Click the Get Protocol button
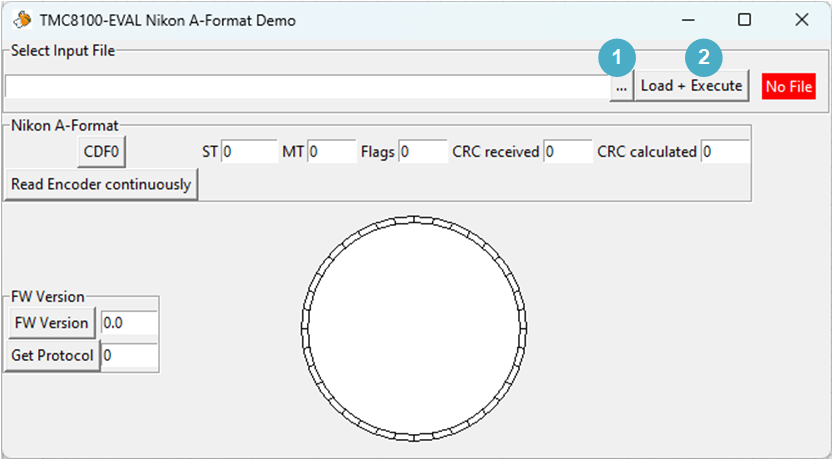 pos(52,355)
